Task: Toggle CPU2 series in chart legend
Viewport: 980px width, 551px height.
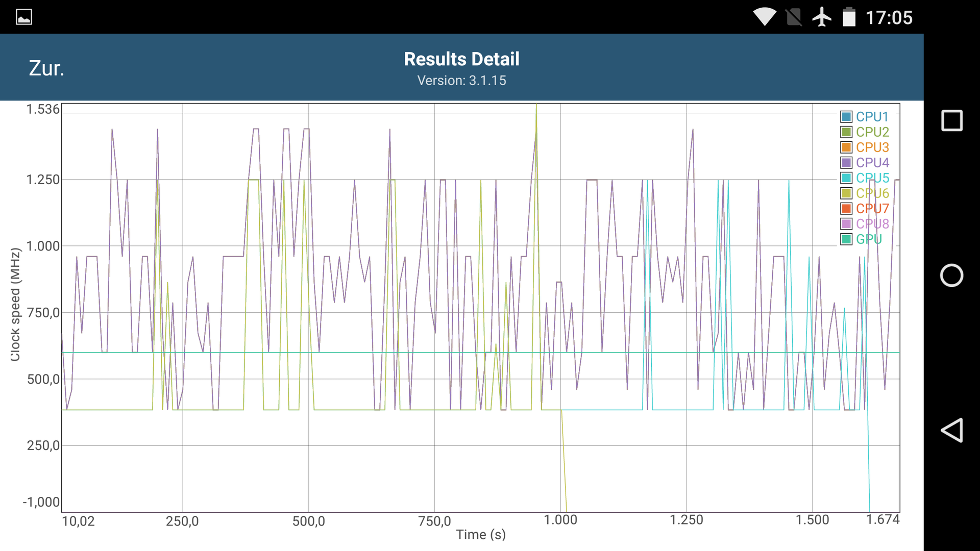Action: [x=872, y=132]
